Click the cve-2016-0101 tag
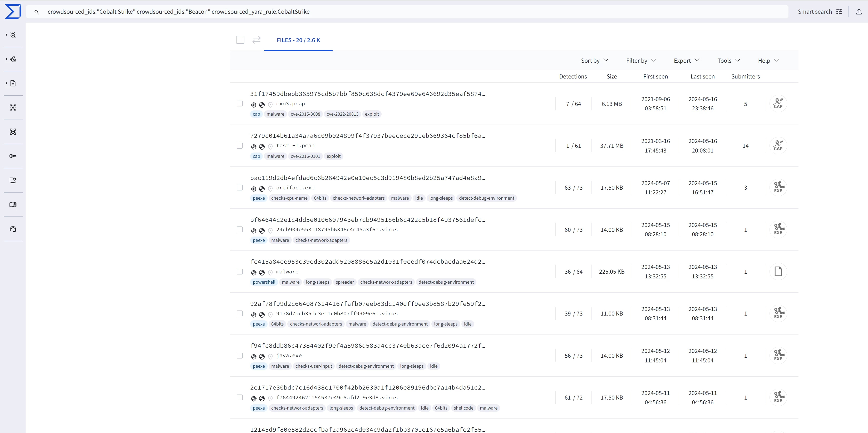Image resolution: width=868 pixels, height=433 pixels. [305, 156]
